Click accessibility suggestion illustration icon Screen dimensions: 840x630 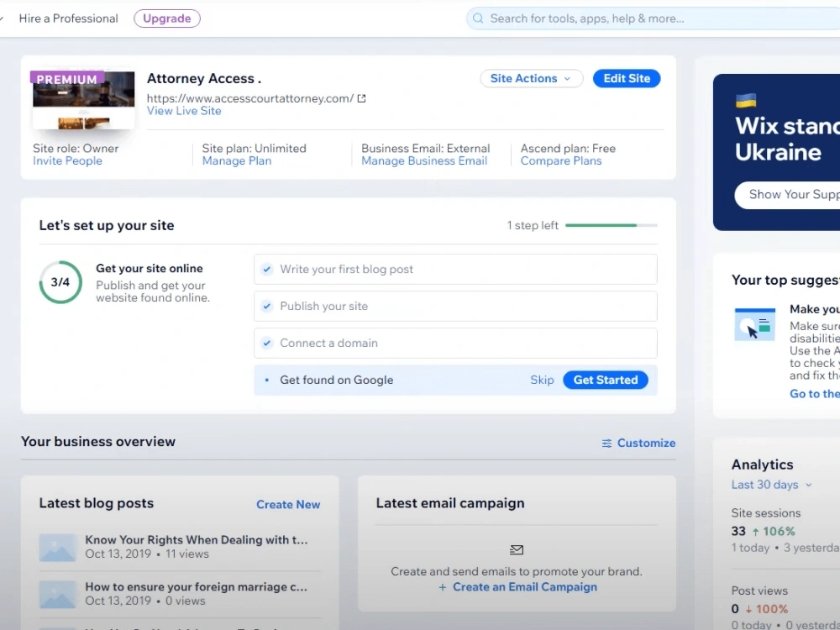[x=755, y=324]
